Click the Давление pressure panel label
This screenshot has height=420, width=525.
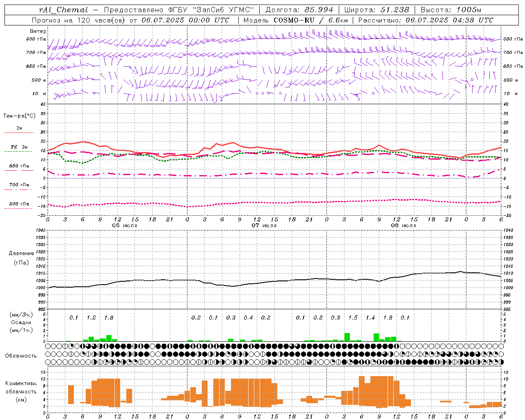point(21,253)
